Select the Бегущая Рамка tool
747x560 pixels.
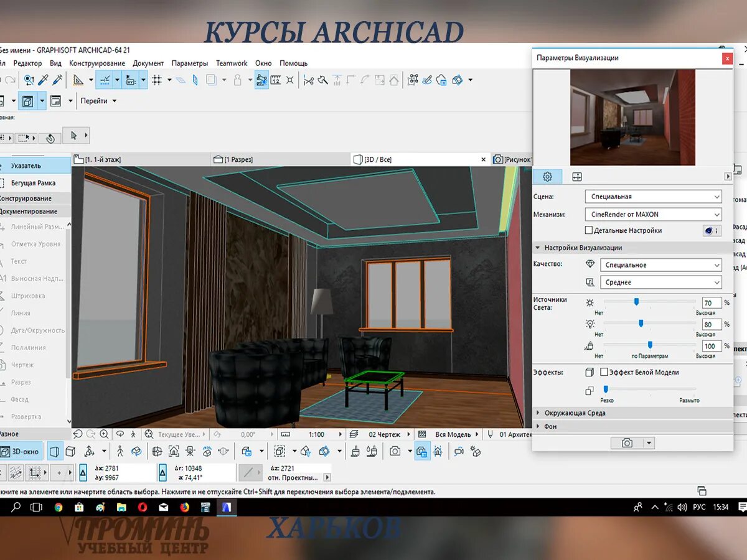coord(35,183)
